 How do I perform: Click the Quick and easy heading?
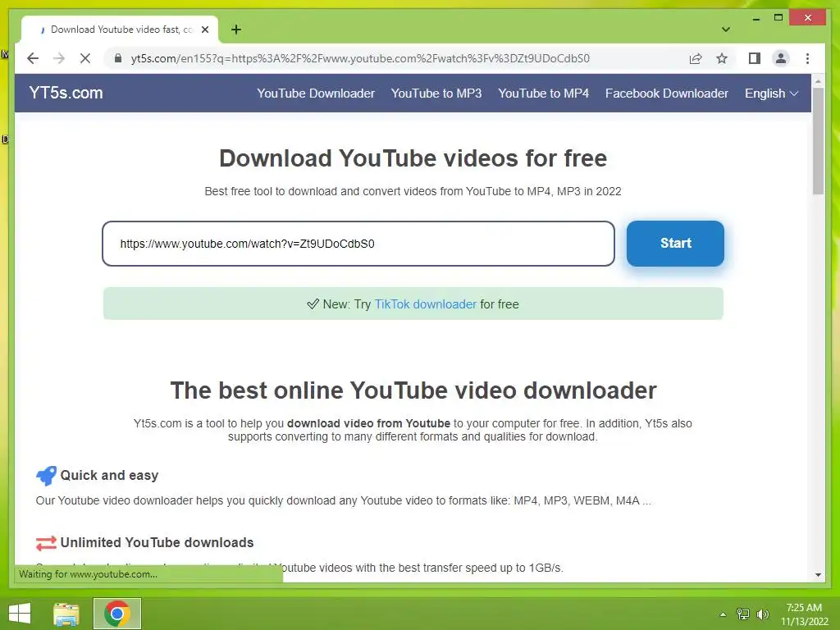coord(109,475)
